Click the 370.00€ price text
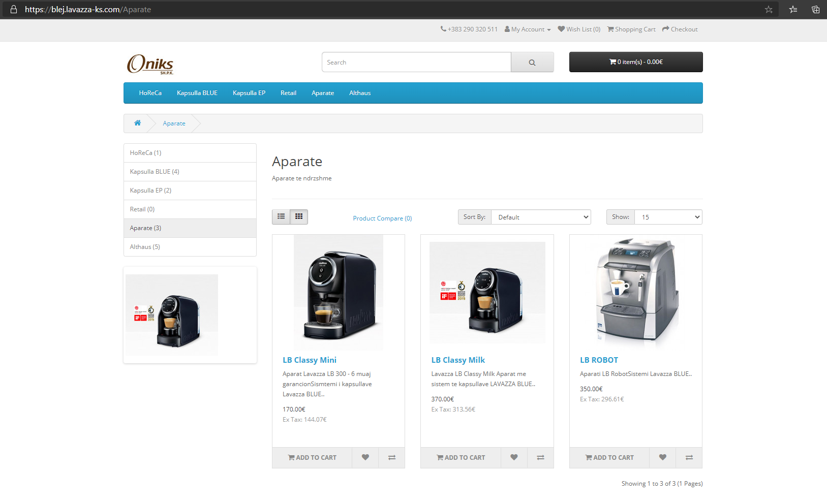This screenshot has width=827, height=504. [443, 399]
